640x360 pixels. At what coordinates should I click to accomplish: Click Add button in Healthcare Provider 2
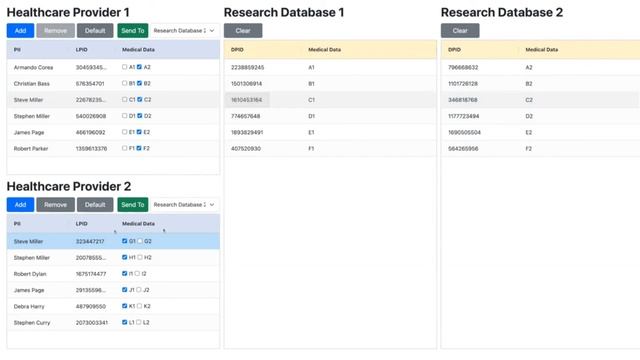point(20,204)
